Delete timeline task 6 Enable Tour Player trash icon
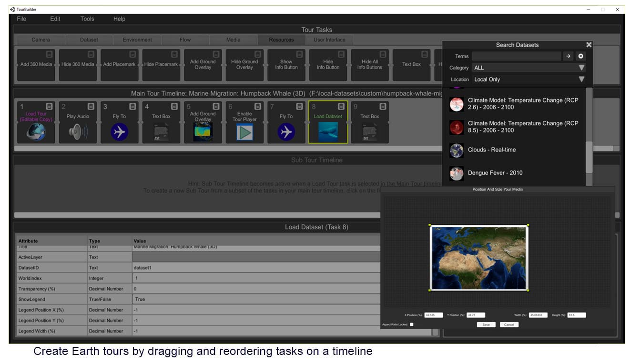 [x=258, y=106]
